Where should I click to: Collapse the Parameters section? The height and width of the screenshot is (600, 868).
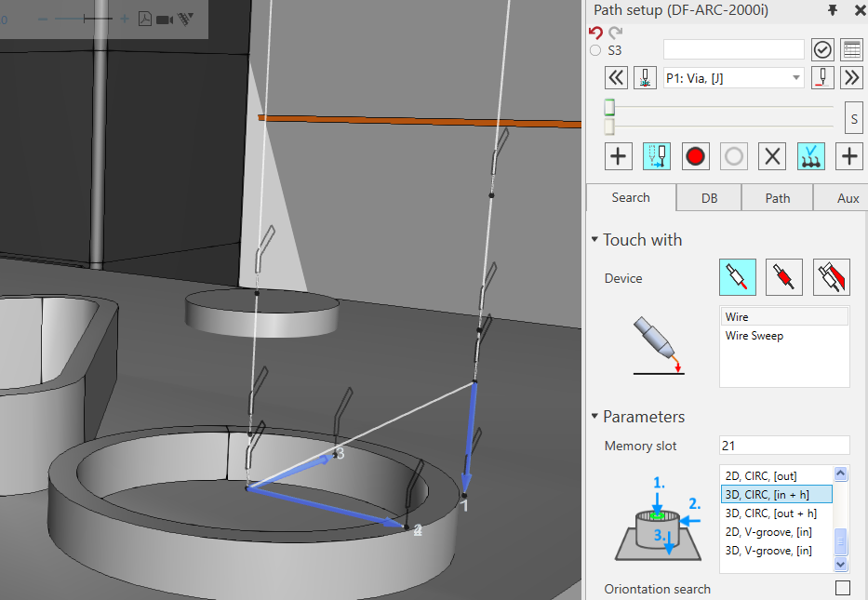pyautogui.click(x=594, y=417)
